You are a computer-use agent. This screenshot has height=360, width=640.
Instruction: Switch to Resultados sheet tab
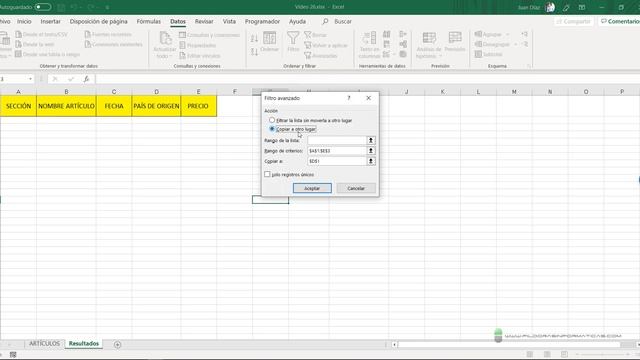click(84, 344)
